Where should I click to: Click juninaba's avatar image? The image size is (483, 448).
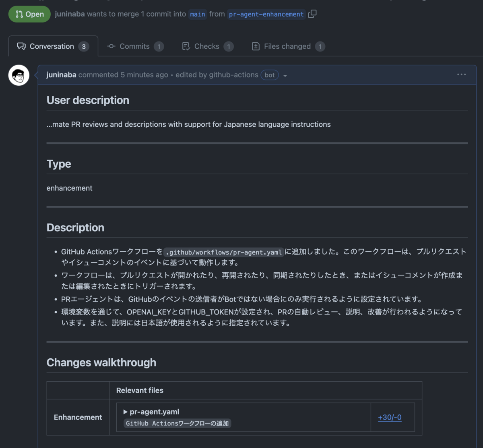click(x=19, y=75)
